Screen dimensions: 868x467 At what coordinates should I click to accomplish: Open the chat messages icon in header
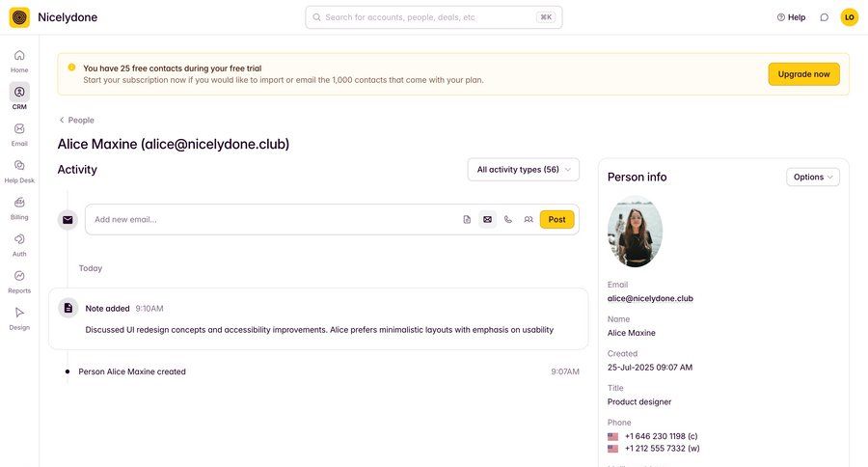(824, 17)
